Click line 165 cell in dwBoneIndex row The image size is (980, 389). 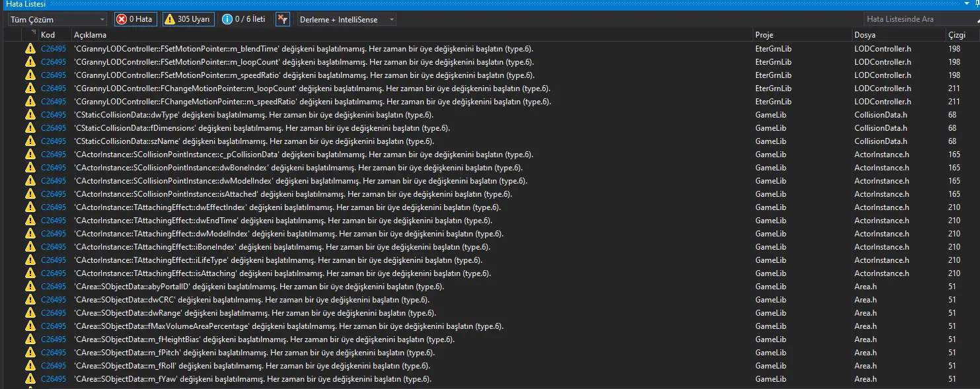(954, 168)
